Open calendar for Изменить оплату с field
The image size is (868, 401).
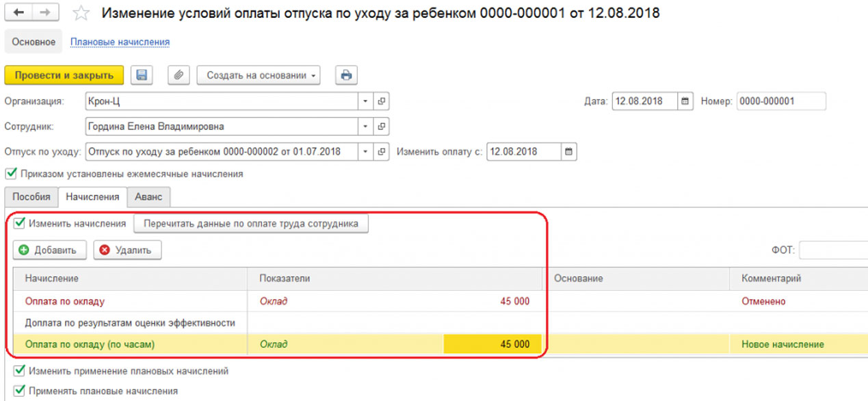(568, 151)
